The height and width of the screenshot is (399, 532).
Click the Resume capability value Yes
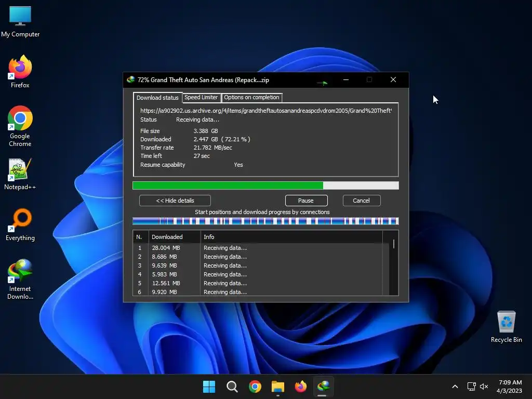[238, 165]
